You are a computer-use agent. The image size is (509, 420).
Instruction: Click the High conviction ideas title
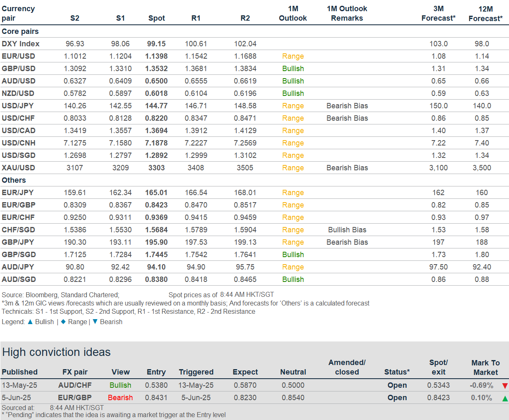[x=57, y=352]
